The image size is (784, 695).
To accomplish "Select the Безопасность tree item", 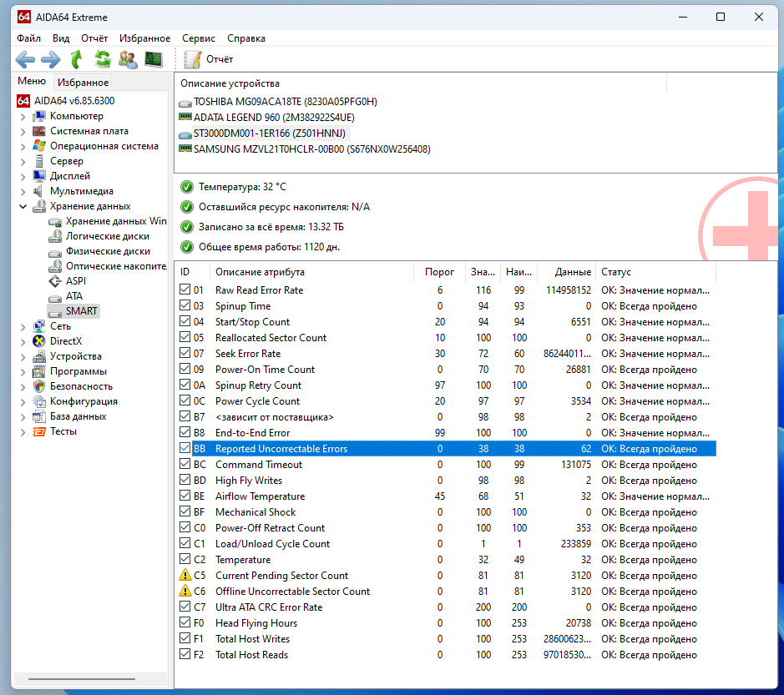I will pyautogui.click(x=81, y=386).
